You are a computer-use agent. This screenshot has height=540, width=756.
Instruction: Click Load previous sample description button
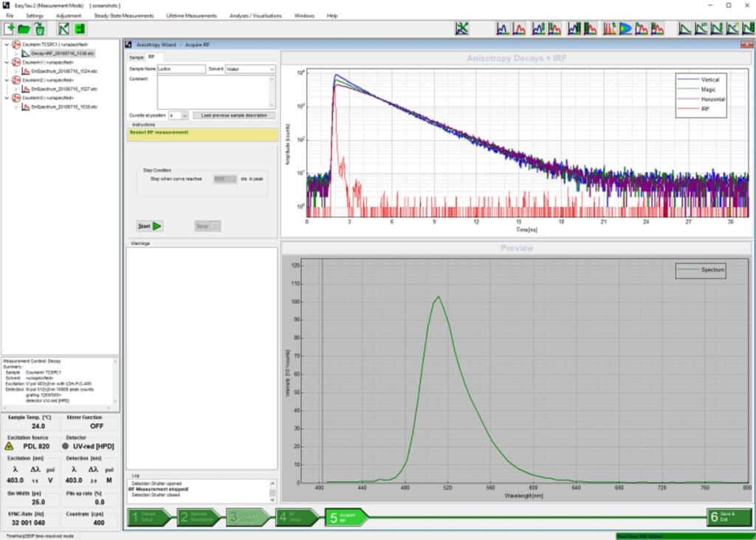(x=235, y=115)
